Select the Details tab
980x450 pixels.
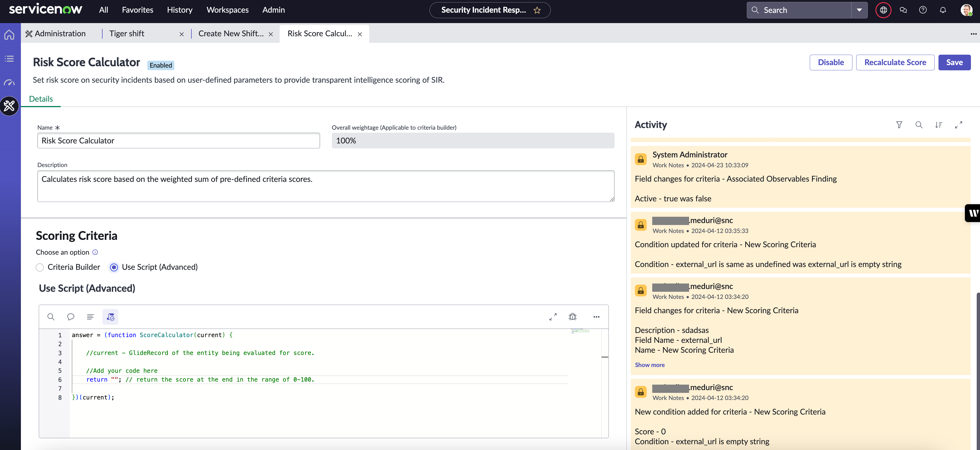(x=41, y=99)
